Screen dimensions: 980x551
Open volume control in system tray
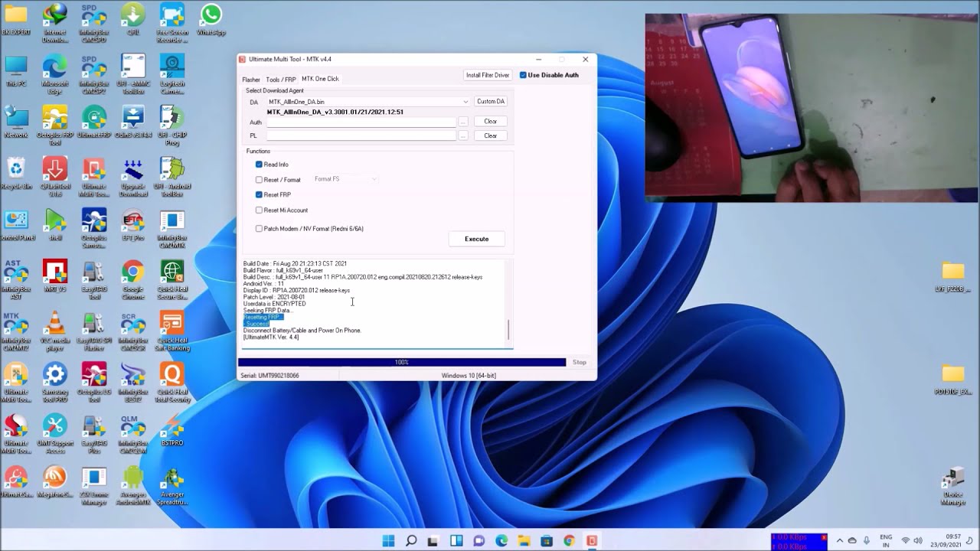click(x=919, y=540)
